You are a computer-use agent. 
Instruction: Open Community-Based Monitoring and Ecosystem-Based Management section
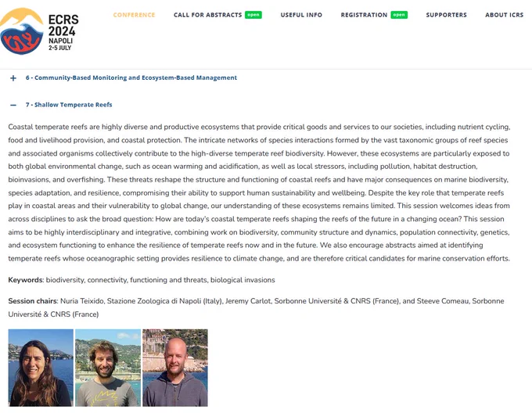(131, 77)
